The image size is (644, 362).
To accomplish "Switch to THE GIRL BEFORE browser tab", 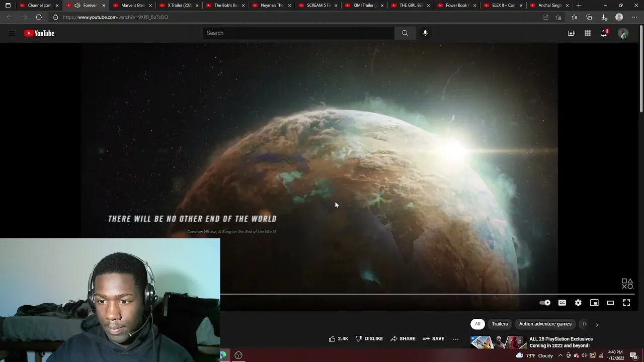I will 411,6.
